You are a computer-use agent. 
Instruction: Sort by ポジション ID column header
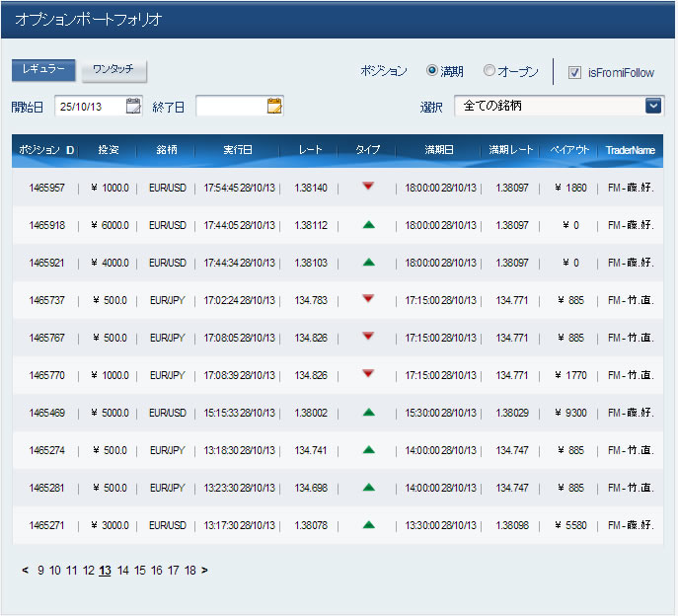pos(46,150)
